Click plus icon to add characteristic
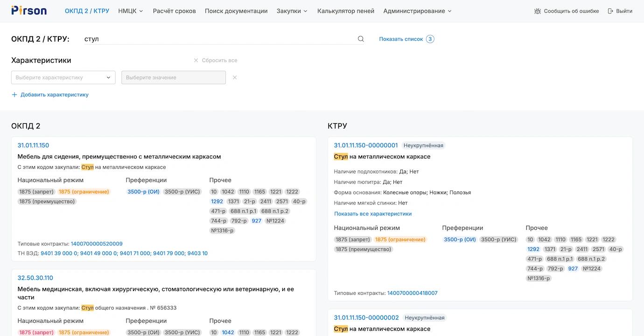644x336 pixels. 14,95
